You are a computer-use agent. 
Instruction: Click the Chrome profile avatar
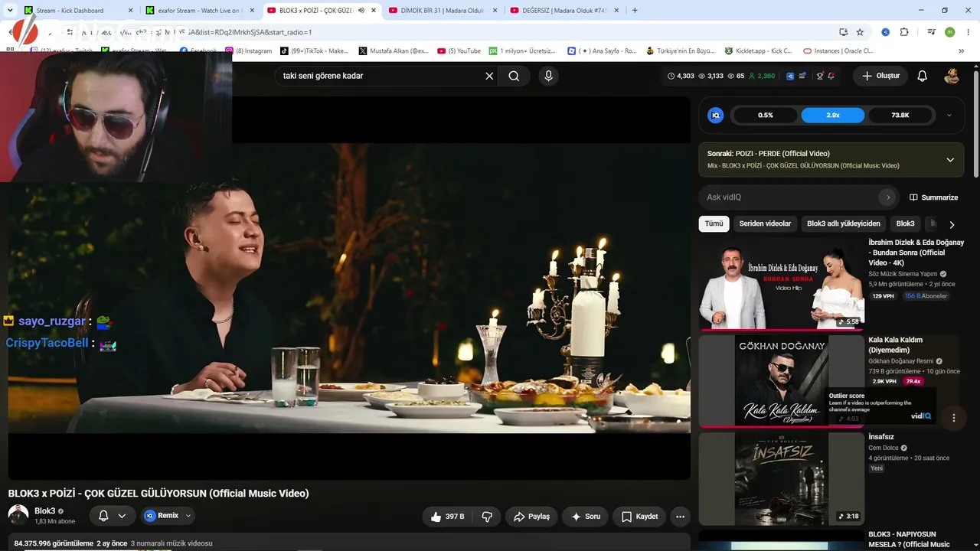(950, 32)
